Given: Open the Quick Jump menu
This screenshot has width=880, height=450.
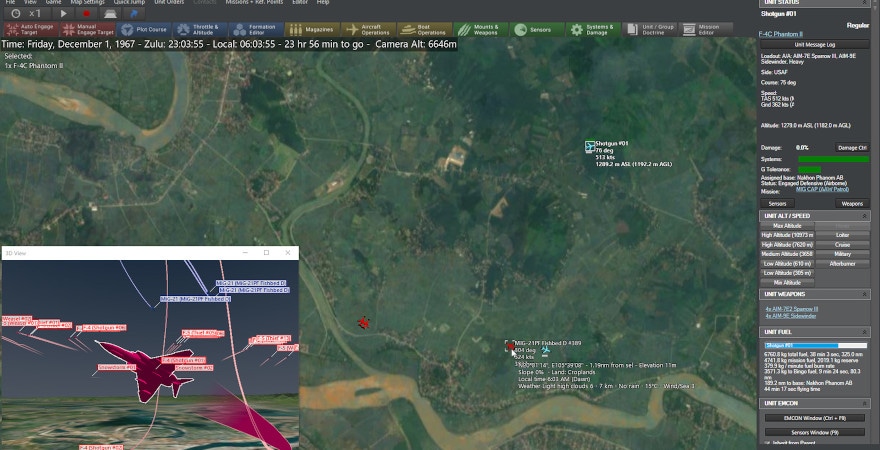Looking at the screenshot, I should pyautogui.click(x=129, y=2).
